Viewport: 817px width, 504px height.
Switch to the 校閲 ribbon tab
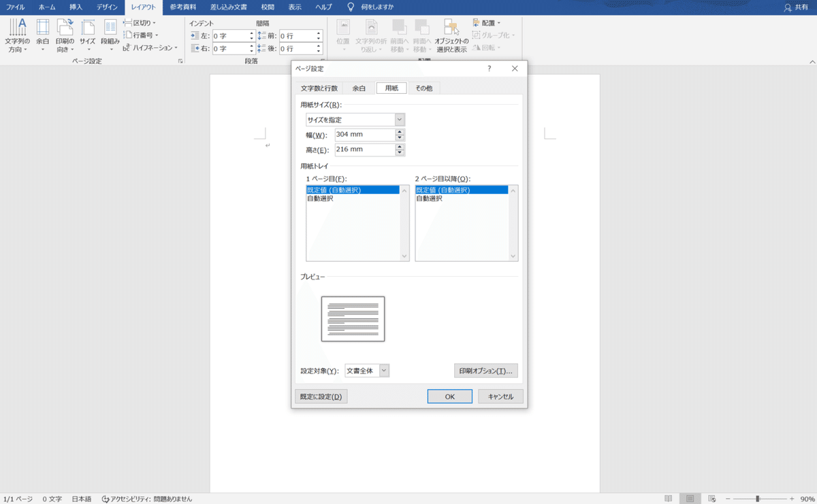[268, 7]
